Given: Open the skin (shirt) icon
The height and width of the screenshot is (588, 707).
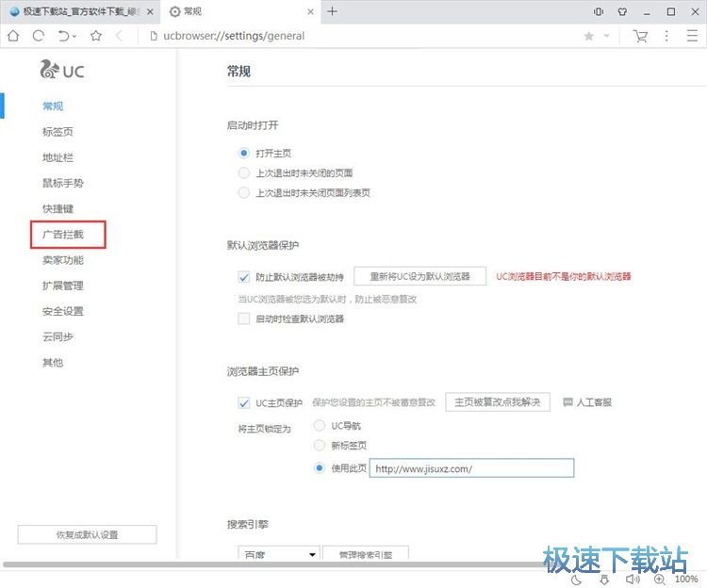Looking at the screenshot, I should 622,11.
